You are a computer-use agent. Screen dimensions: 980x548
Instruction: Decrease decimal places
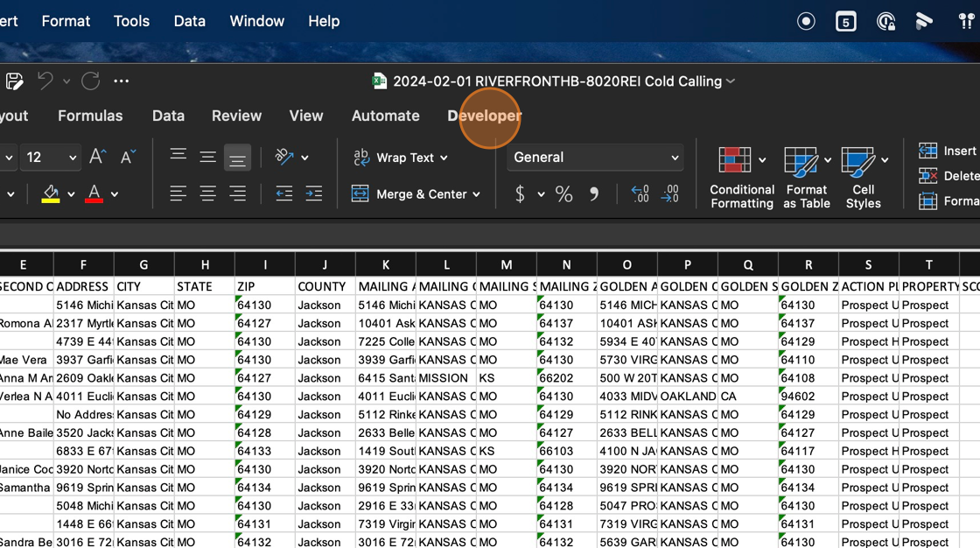(x=669, y=194)
